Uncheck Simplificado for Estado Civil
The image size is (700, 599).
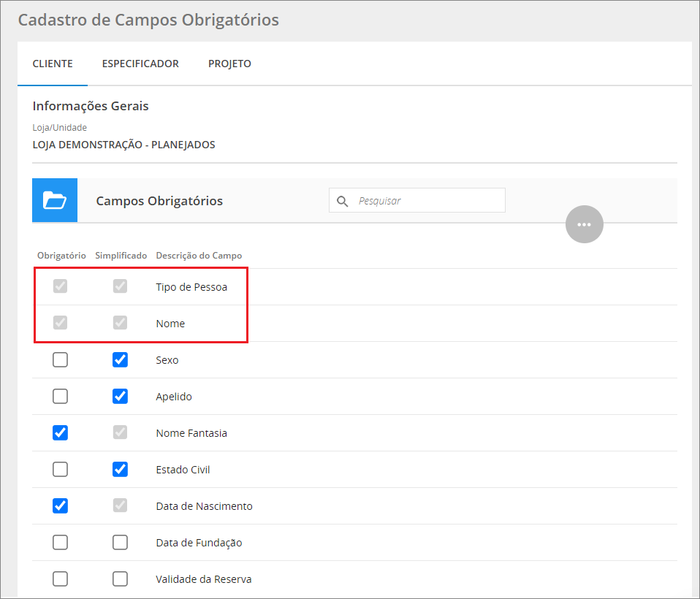pos(121,469)
